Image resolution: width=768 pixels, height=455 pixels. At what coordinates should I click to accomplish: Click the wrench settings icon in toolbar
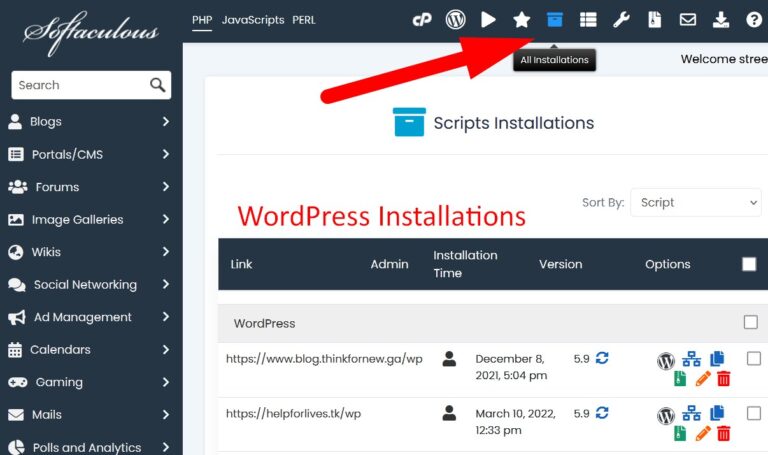click(x=621, y=19)
